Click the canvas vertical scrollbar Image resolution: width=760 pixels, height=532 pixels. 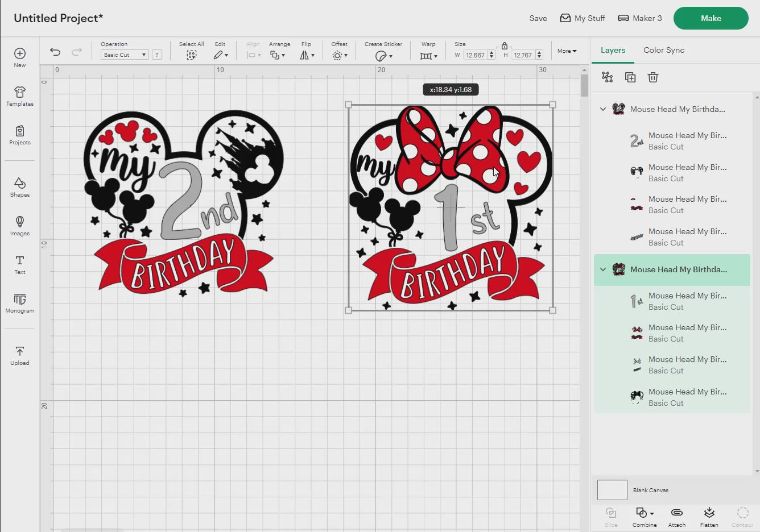[x=584, y=85]
